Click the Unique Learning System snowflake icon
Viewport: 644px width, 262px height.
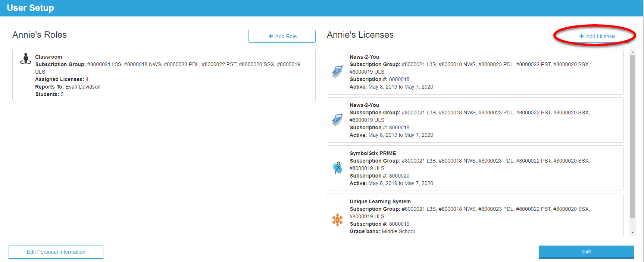pos(337,220)
